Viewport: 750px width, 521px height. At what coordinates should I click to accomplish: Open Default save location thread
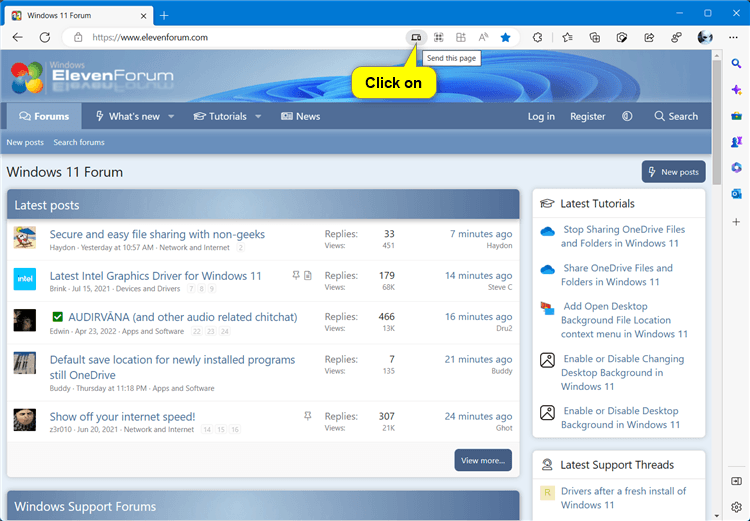tap(172, 367)
